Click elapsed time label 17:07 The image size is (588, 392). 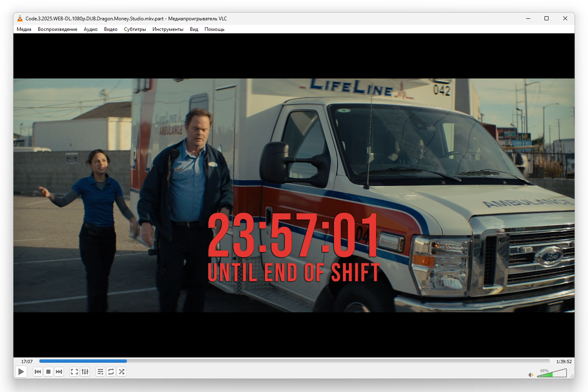tap(27, 362)
